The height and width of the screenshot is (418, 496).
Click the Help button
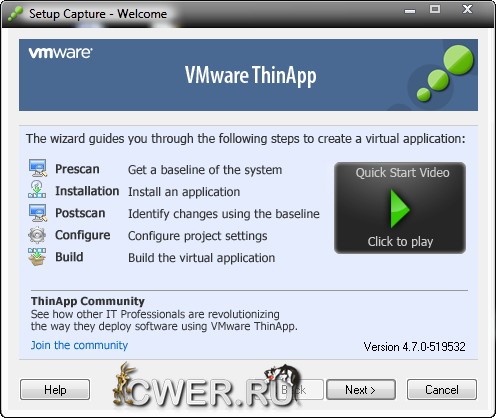coord(55,389)
